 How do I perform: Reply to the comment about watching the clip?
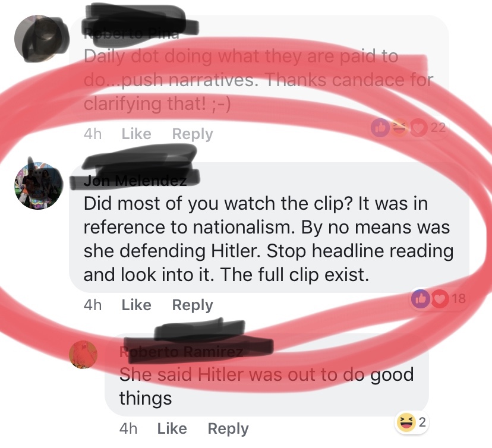tap(193, 305)
